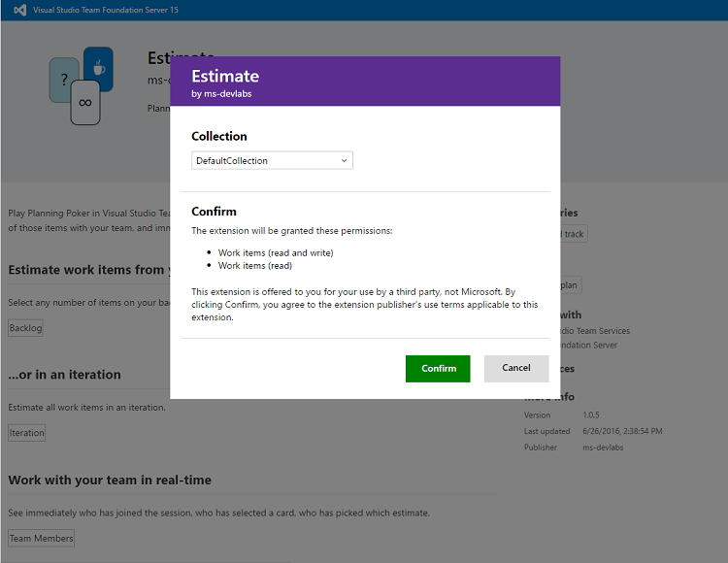Open the Backlog link
Screen dimensions: 728x563
(x=26, y=328)
